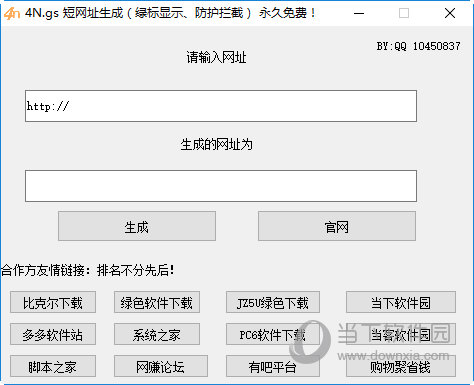
Task: Click the 生成 button
Action: tap(137, 226)
